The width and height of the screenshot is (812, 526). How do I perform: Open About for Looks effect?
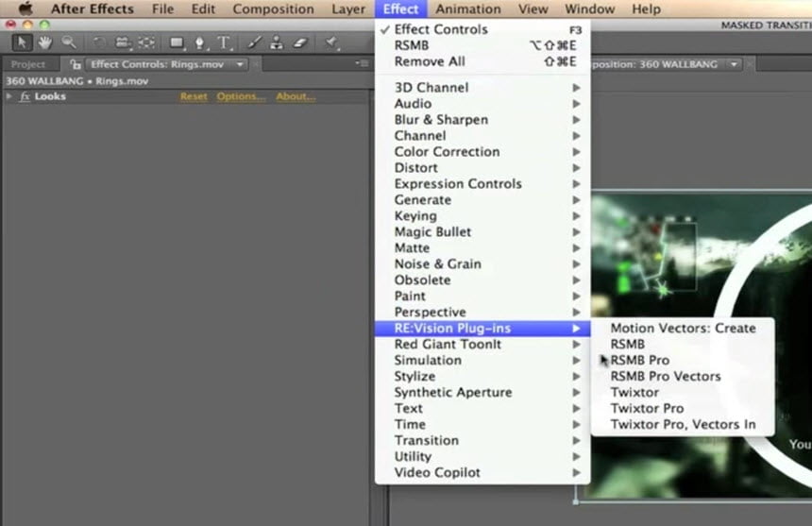[296, 97]
